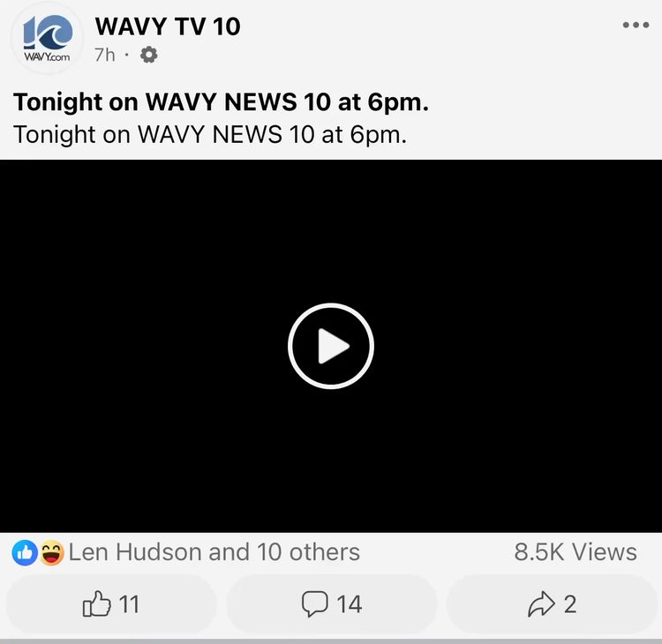Image resolution: width=662 pixels, height=644 pixels.
Task: Click the share count number 2
Action: tap(570, 604)
